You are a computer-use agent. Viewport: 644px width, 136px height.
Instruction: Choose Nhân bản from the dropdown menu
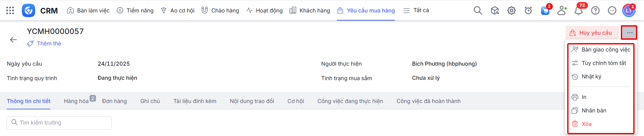pyautogui.click(x=594, y=110)
